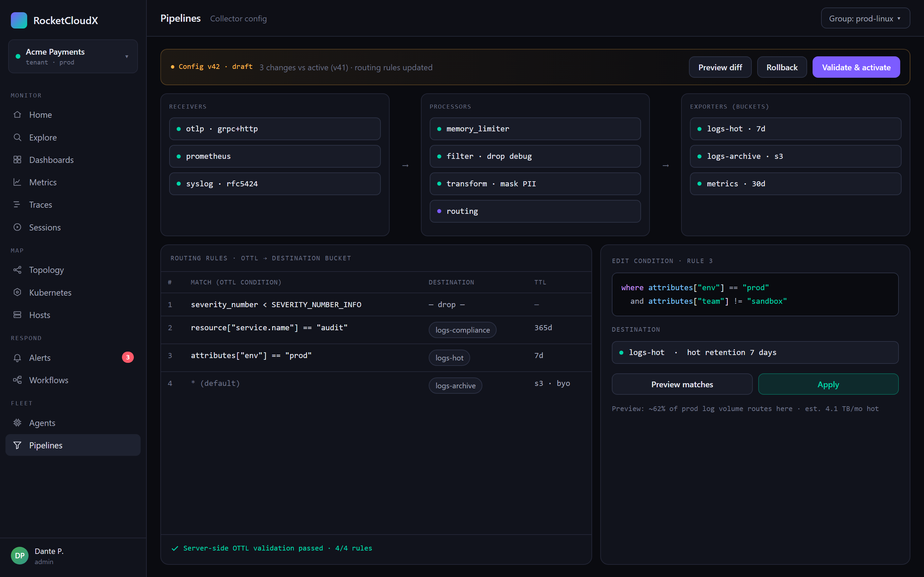924x577 pixels.
Task: Click the Dashboards grid icon
Action: point(17,160)
